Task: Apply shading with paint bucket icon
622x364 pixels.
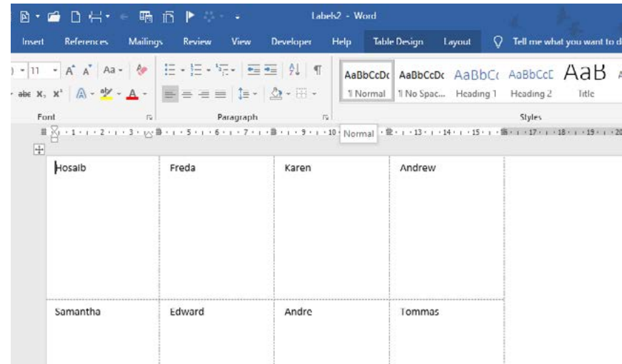Action: (x=276, y=94)
